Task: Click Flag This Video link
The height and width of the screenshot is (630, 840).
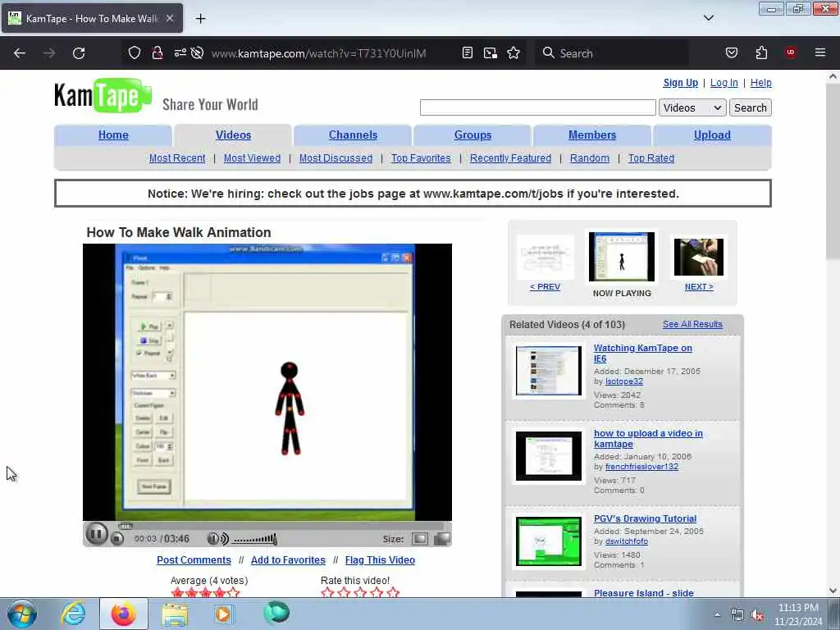Action: (380, 559)
